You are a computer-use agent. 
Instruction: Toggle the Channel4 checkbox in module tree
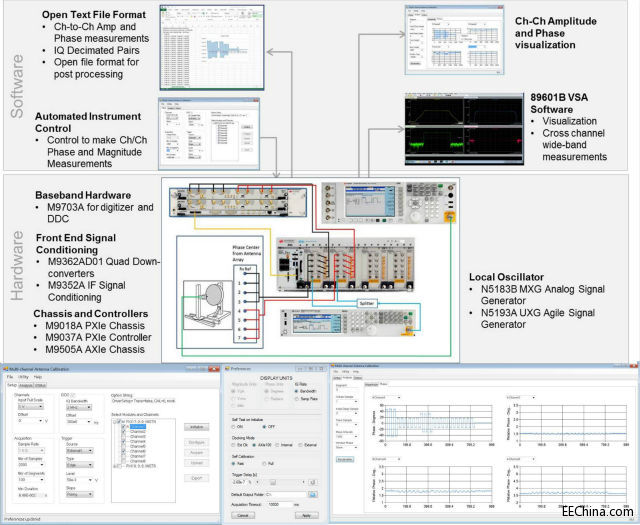[122, 439]
